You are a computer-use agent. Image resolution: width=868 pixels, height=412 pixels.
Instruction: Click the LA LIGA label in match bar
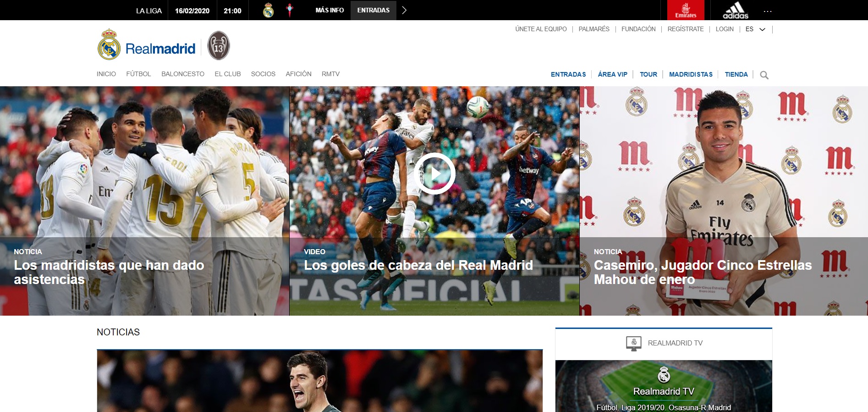tap(149, 11)
